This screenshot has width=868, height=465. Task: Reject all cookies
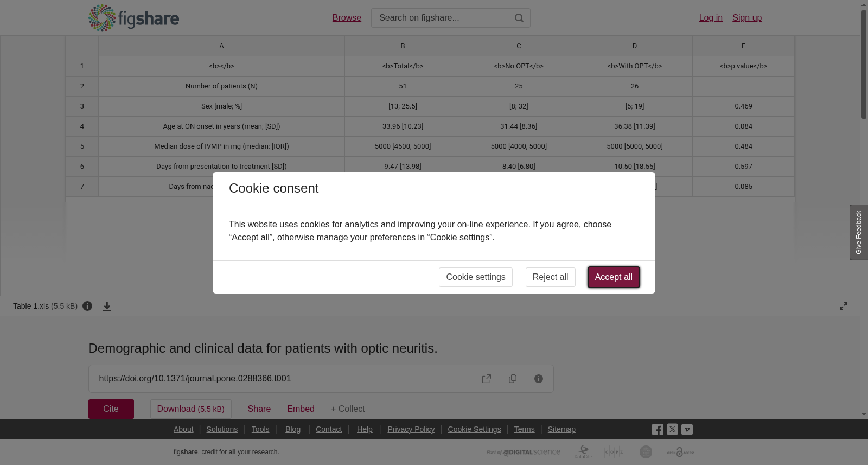tap(550, 277)
